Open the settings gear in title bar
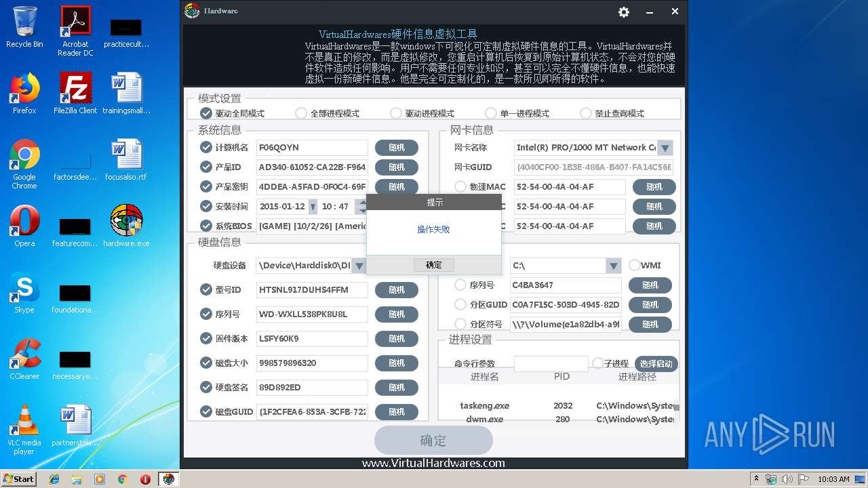The height and width of the screenshot is (488, 868). 624,12
